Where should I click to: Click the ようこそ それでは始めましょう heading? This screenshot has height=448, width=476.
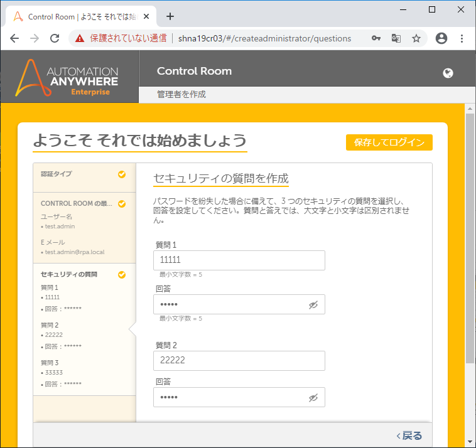pyautogui.click(x=140, y=141)
